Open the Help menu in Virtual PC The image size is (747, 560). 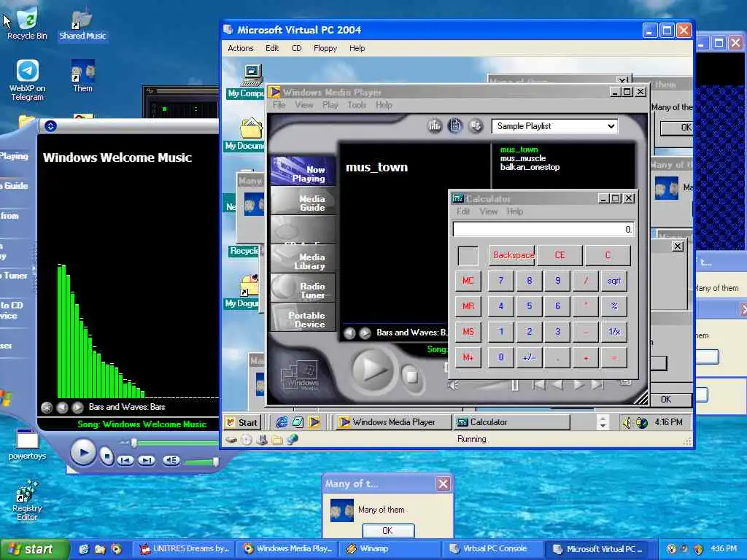[357, 48]
